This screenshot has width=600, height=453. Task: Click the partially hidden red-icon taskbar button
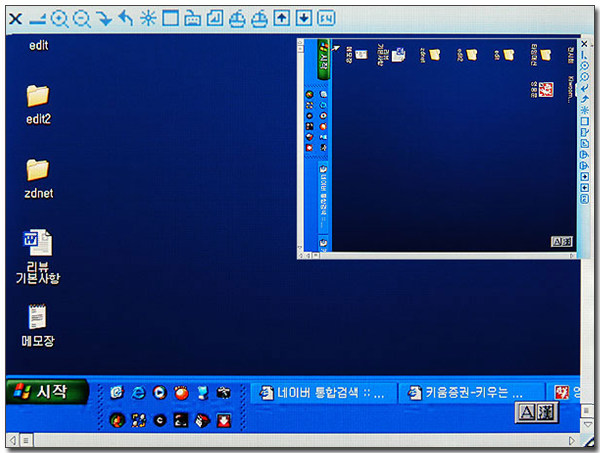pyautogui.click(x=564, y=393)
